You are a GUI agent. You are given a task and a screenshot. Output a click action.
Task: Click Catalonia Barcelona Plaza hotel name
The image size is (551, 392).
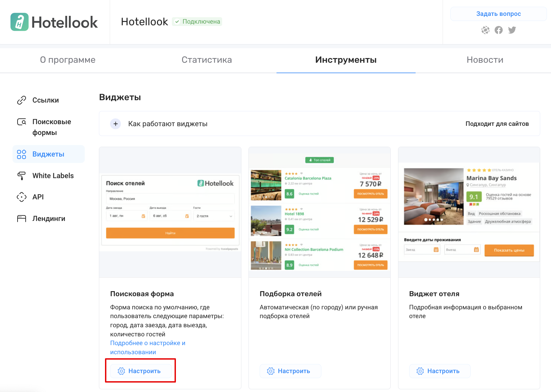click(x=308, y=178)
